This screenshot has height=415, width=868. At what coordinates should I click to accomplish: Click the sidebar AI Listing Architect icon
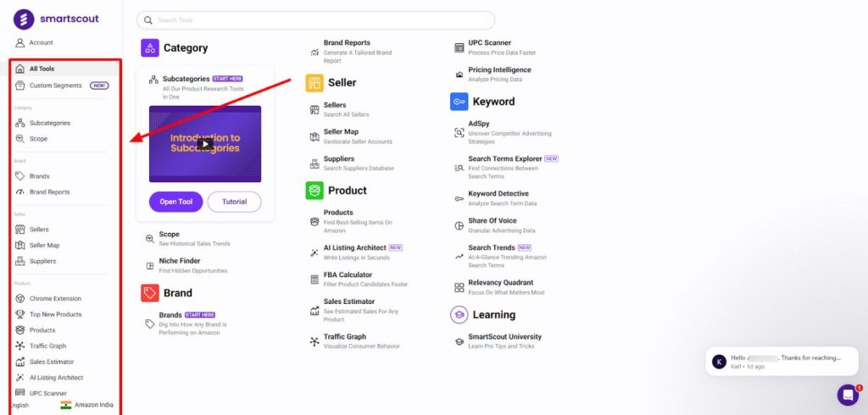tap(20, 378)
